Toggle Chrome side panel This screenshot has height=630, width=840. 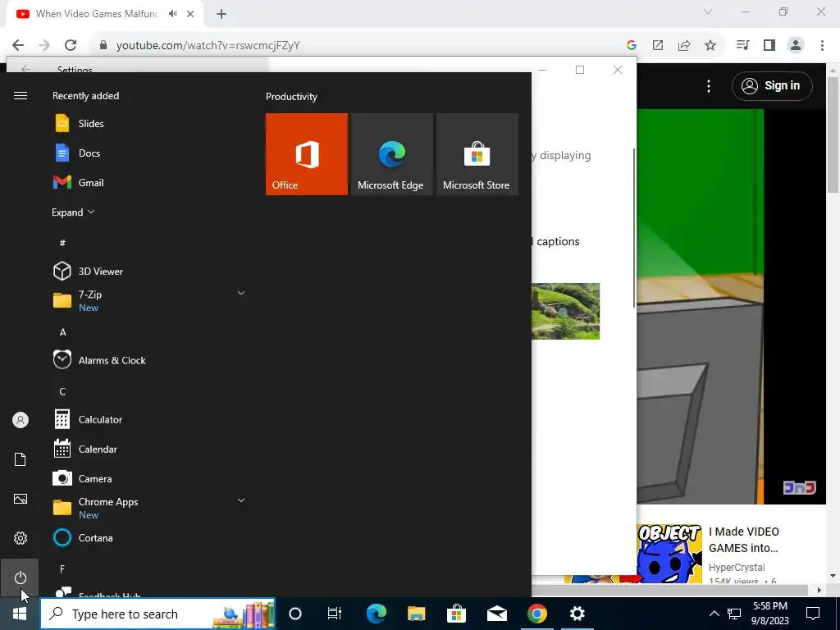(769, 45)
